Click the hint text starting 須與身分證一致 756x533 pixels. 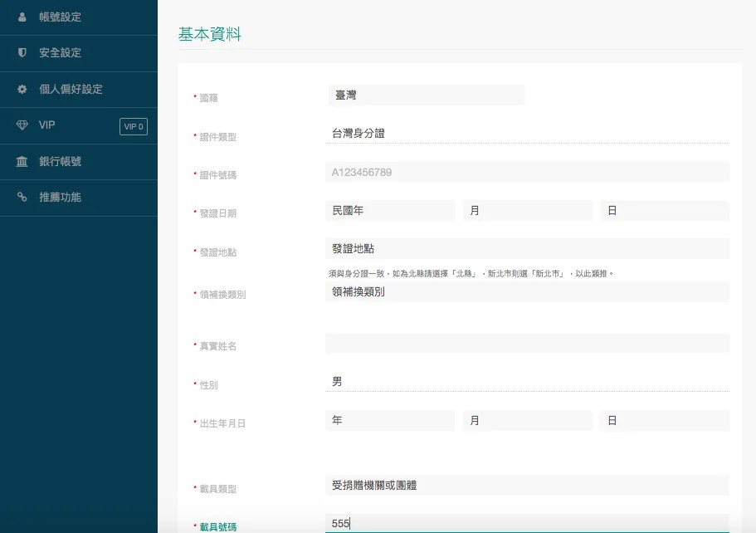(471, 273)
